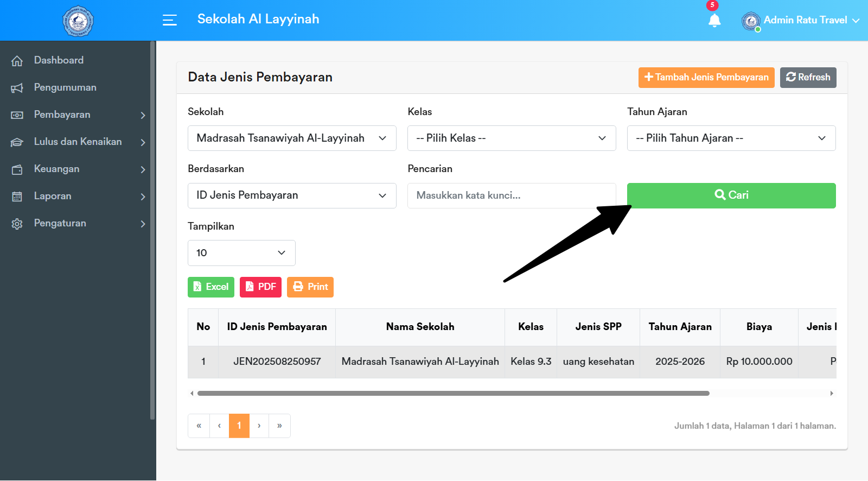Image resolution: width=868 pixels, height=481 pixels.
Task: Print the payment types table
Action: [310, 287]
